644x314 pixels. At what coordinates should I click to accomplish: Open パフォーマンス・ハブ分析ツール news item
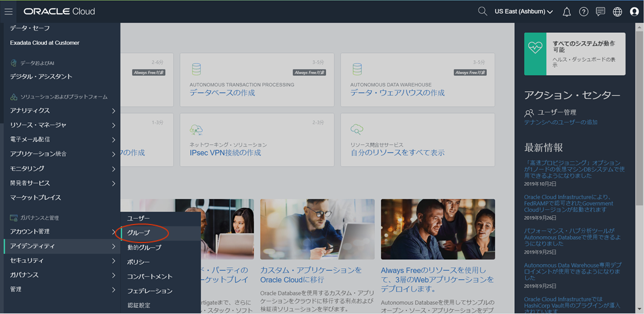pyautogui.click(x=572, y=237)
